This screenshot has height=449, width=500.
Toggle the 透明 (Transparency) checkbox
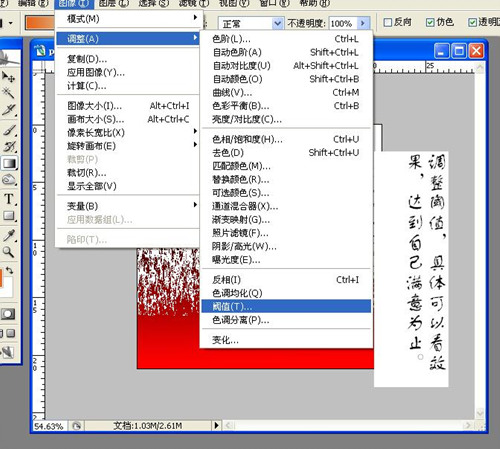pyautogui.click(x=472, y=22)
